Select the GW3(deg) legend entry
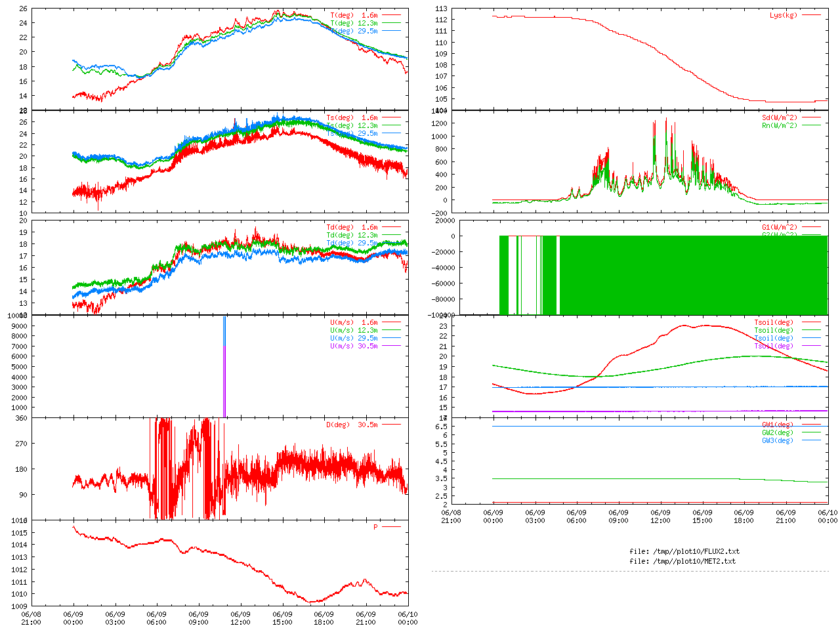The image size is (840, 630). click(x=778, y=441)
